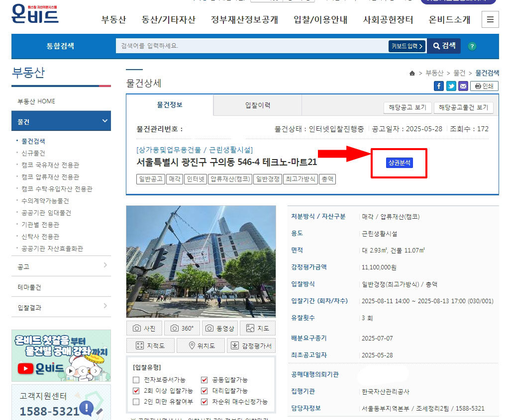Open the 지도 map view
This screenshot has width=506, height=420.
point(258,328)
